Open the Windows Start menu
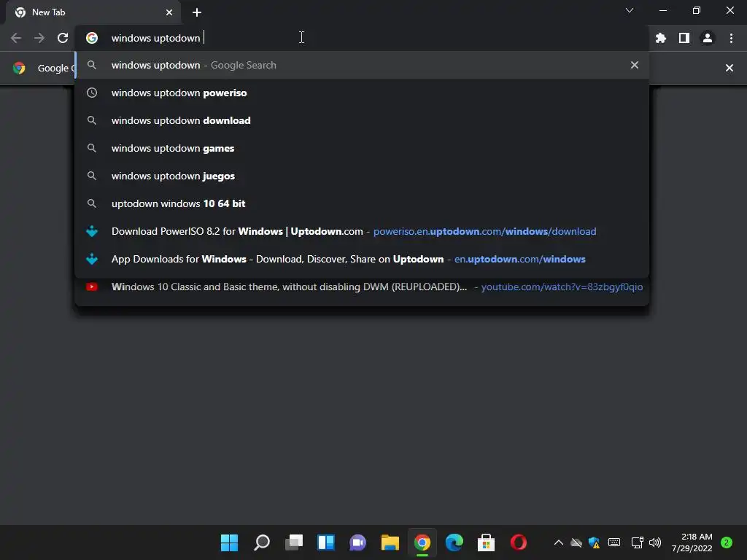Image resolution: width=747 pixels, height=560 pixels. [229, 542]
